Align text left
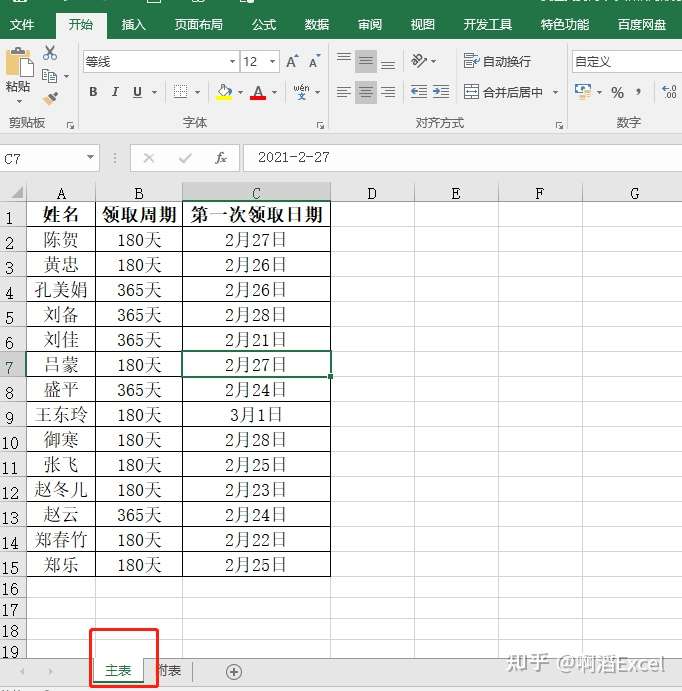The image size is (682, 691). click(x=344, y=92)
